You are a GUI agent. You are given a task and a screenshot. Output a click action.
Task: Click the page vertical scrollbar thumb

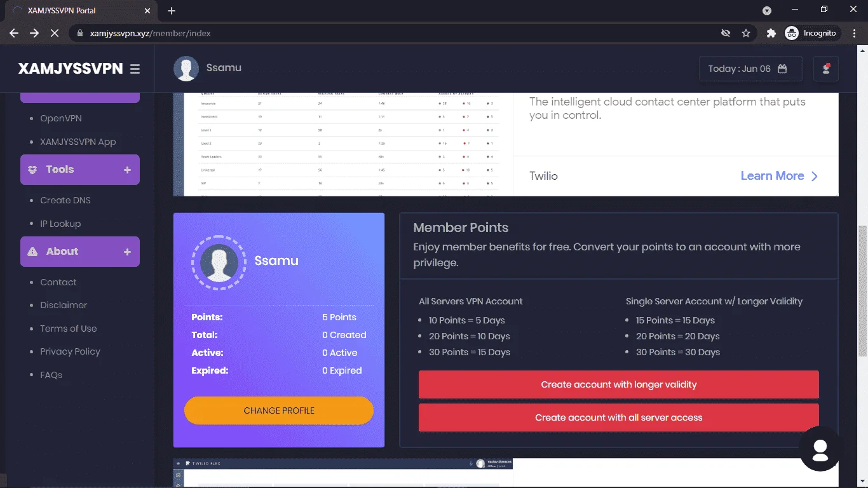click(x=862, y=291)
